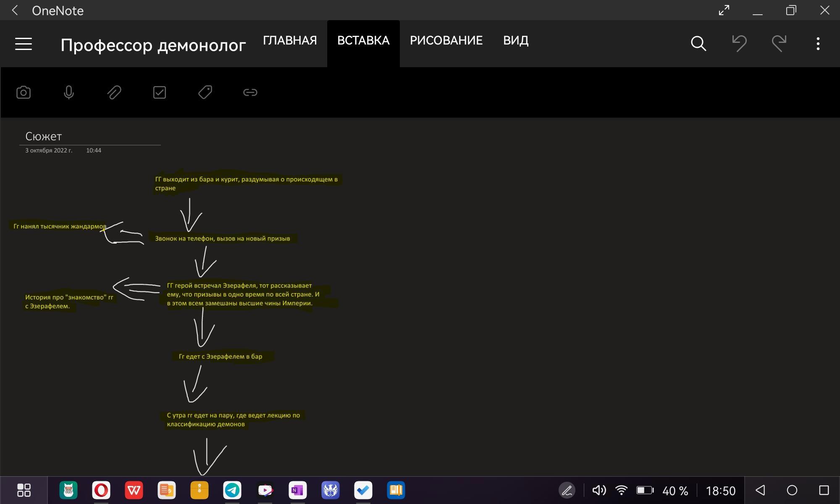Screen dimensions: 840x504
Task: Open the hamburger navigation menu
Action: coord(24,44)
